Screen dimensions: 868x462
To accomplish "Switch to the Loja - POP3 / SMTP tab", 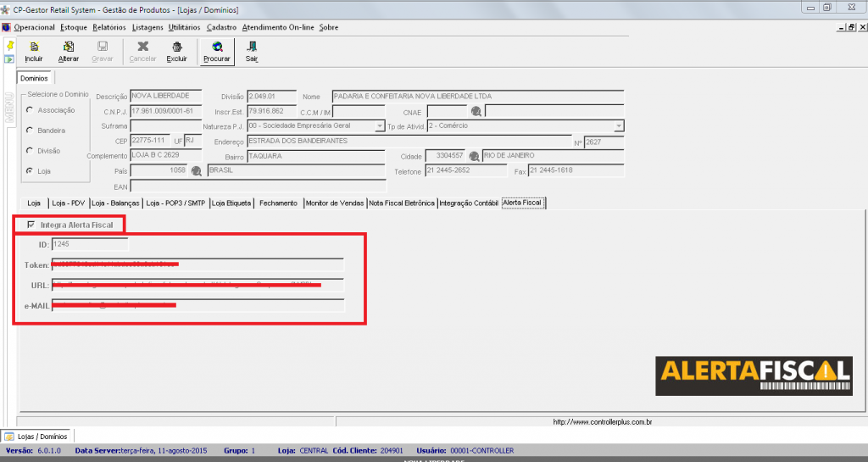I will tap(175, 203).
